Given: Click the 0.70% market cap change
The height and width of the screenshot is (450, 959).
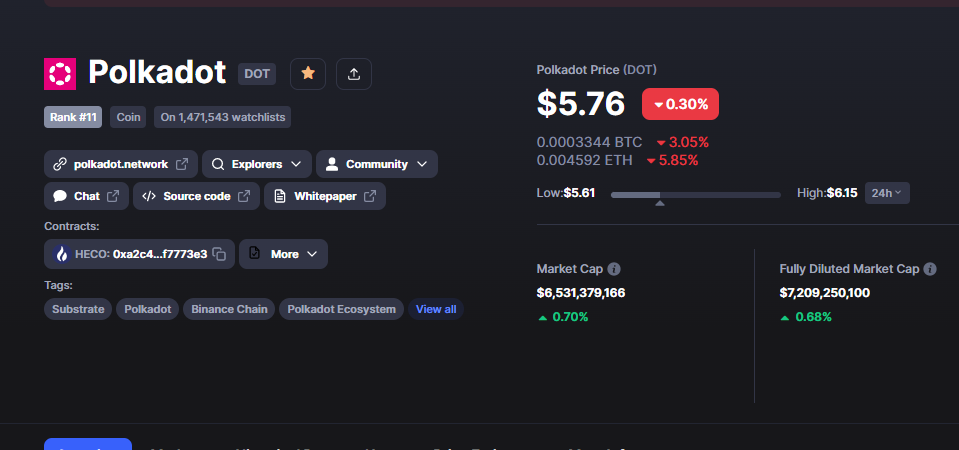Looking at the screenshot, I should [563, 317].
